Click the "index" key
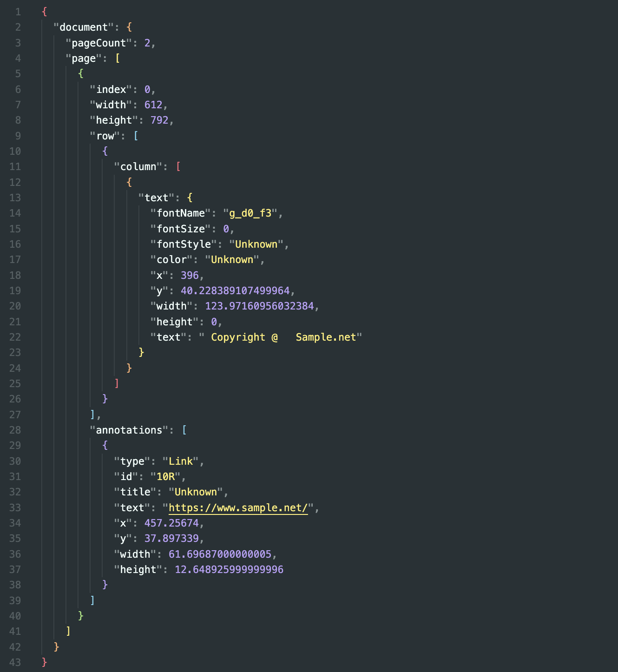618x672 pixels. (111, 89)
